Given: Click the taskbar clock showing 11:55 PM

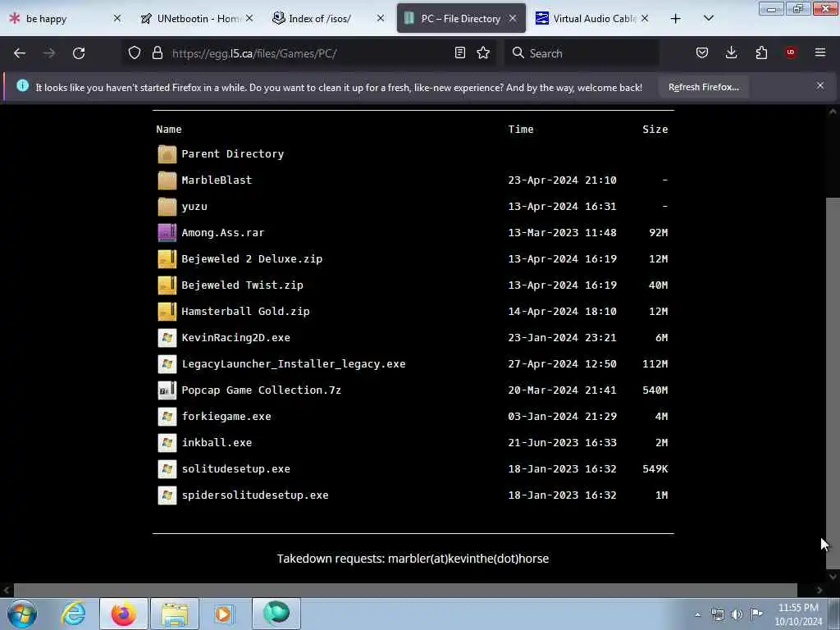Looking at the screenshot, I should point(798,614).
